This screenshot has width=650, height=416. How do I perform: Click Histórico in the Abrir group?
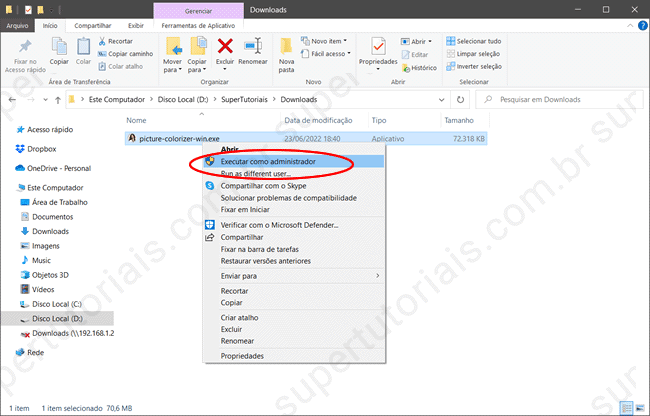(422, 68)
